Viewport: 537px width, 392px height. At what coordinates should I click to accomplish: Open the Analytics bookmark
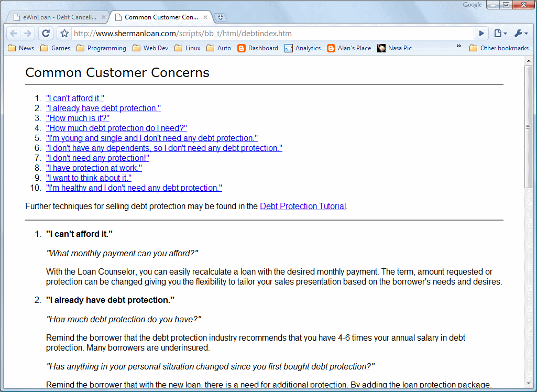303,48
